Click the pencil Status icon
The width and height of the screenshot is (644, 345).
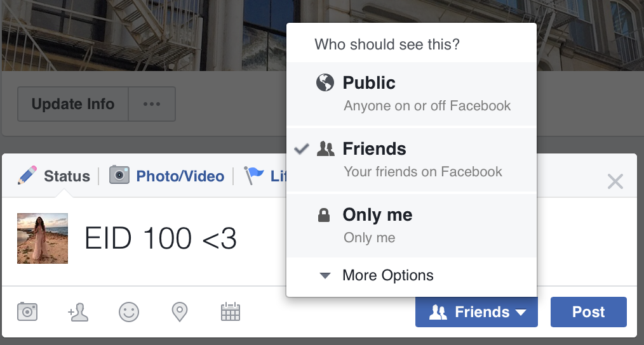[27, 175]
